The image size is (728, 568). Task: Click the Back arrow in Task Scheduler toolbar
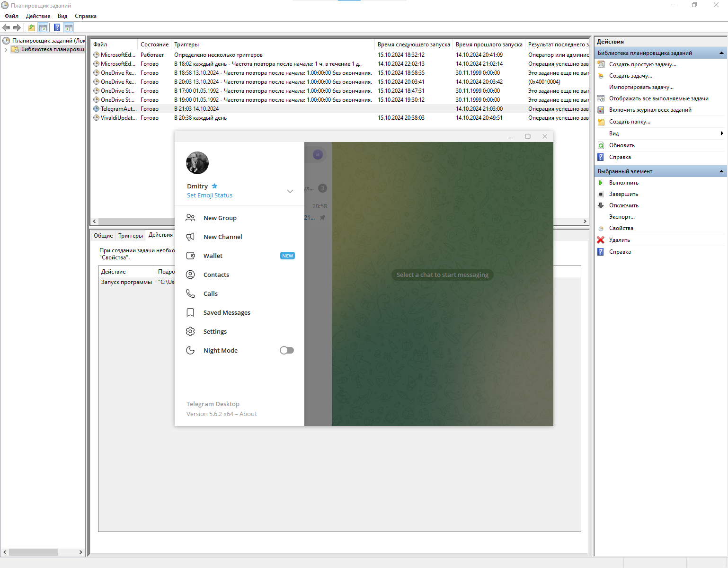click(6, 27)
